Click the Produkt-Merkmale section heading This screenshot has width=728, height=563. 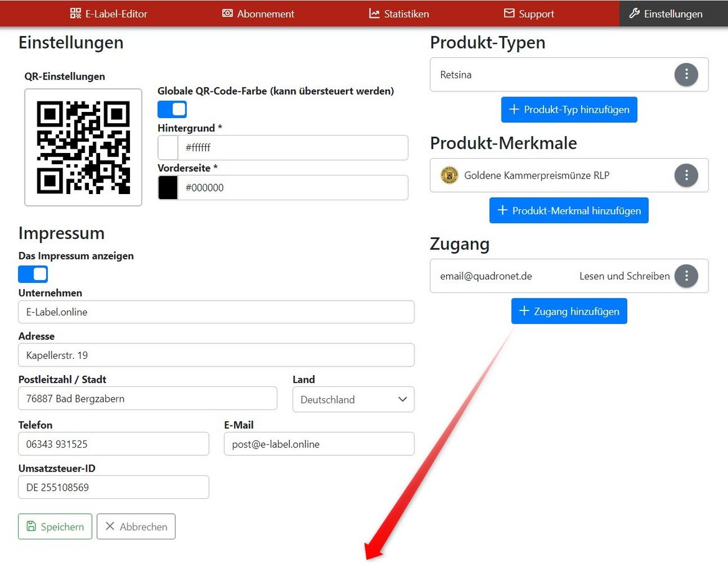point(503,143)
